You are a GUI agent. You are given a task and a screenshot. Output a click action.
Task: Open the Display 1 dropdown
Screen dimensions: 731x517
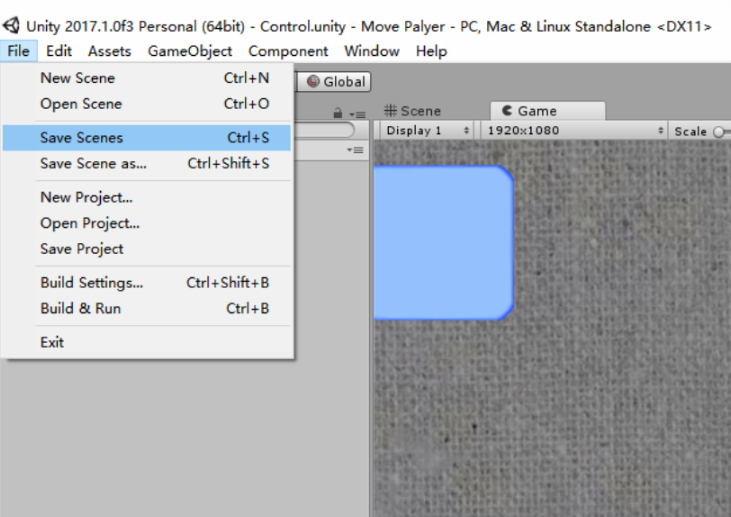pos(427,131)
